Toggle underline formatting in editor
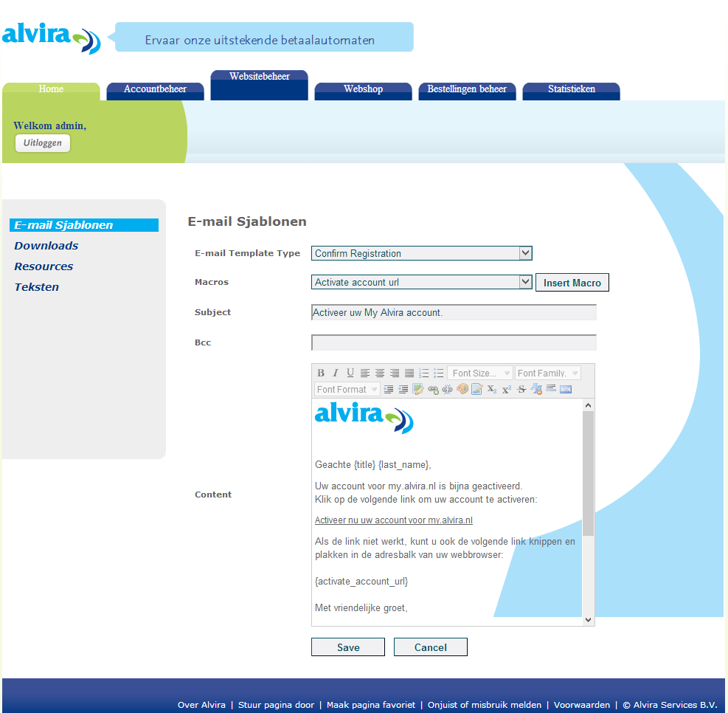The width and height of the screenshot is (728, 713). point(350,373)
